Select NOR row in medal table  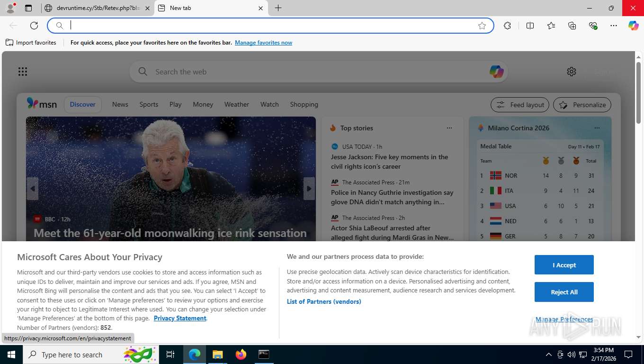[x=539, y=175]
